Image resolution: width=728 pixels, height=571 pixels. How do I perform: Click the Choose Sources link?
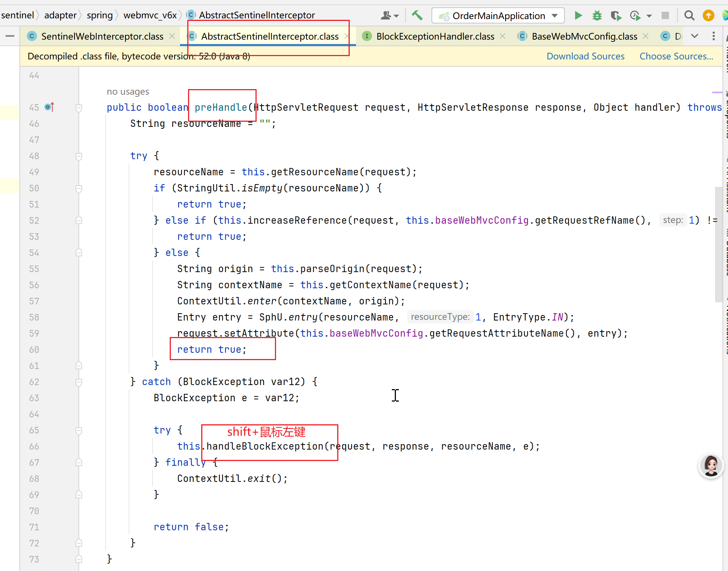[x=676, y=56]
